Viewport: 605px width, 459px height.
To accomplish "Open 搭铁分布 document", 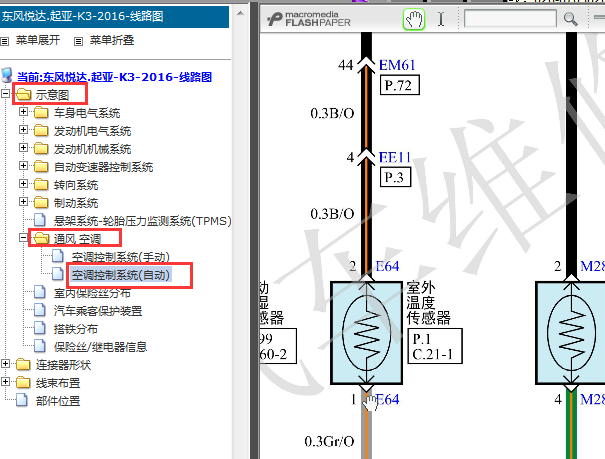I will (x=76, y=329).
